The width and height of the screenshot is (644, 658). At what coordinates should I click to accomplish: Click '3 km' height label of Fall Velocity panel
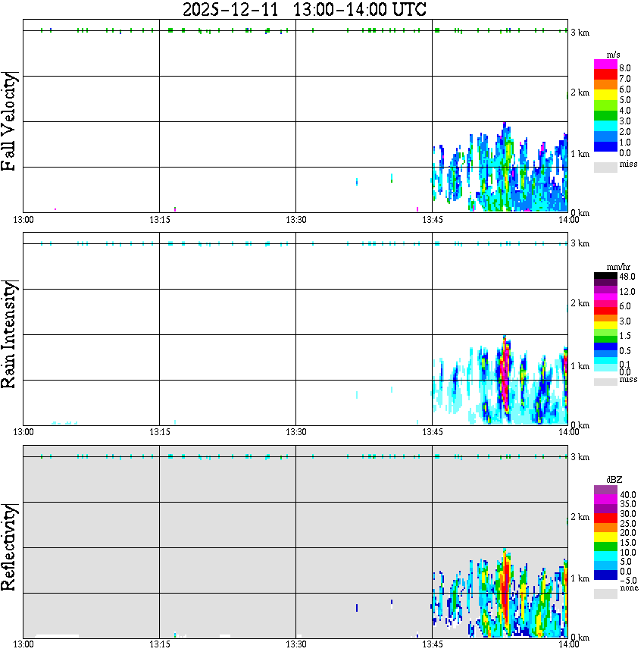coord(580,33)
